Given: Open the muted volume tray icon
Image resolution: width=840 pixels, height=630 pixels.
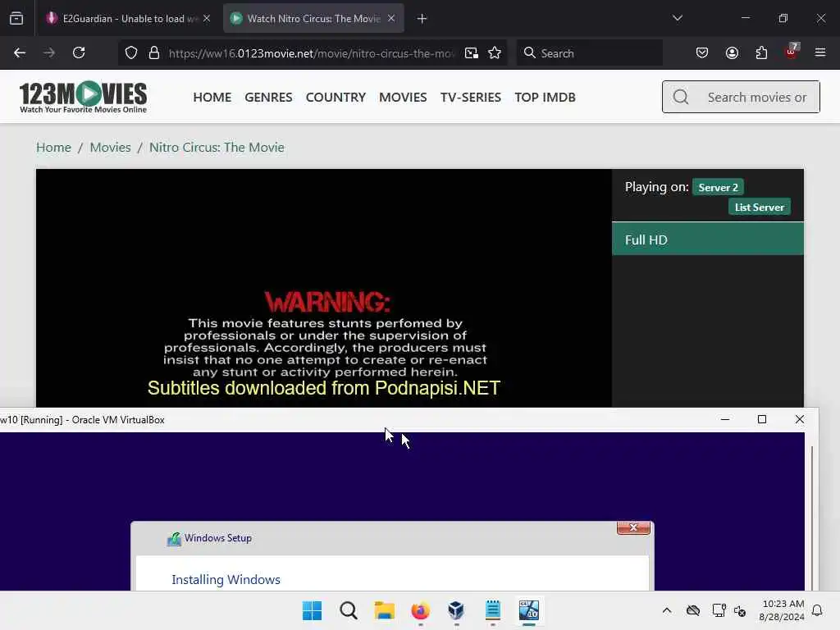Looking at the screenshot, I should point(740,610).
